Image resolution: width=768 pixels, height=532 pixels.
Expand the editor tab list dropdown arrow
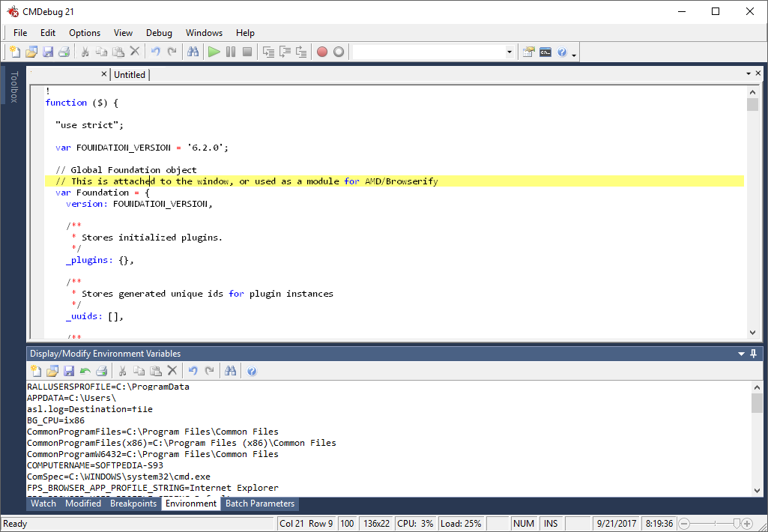point(748,74)
